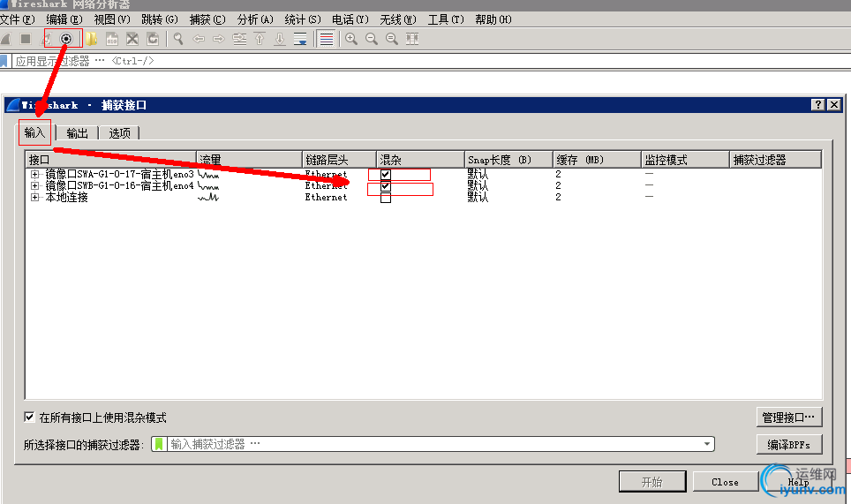This screenshot has width=851, height=504.
Task: Expand the 镜像口SWB-G1-0-16 interface row
Action: click(34, 185)
